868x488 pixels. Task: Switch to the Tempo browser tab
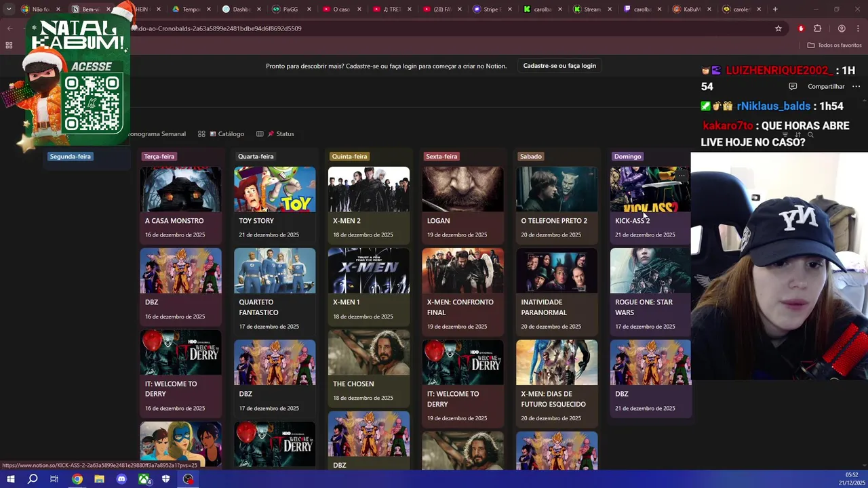click(x=191, y=9)
